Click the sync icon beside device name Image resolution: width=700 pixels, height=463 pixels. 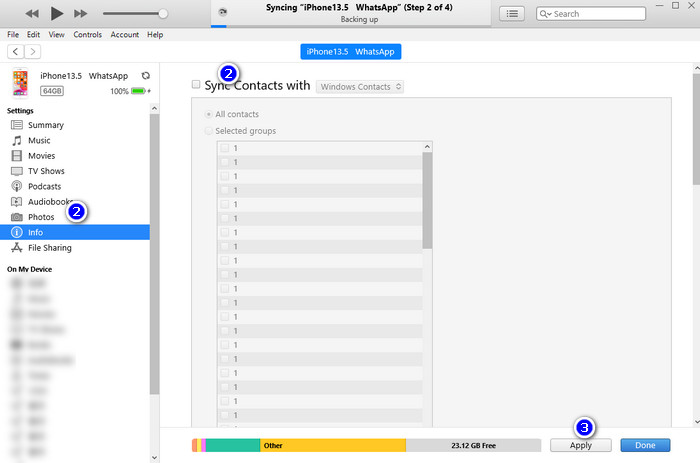(x=146, y=76)
